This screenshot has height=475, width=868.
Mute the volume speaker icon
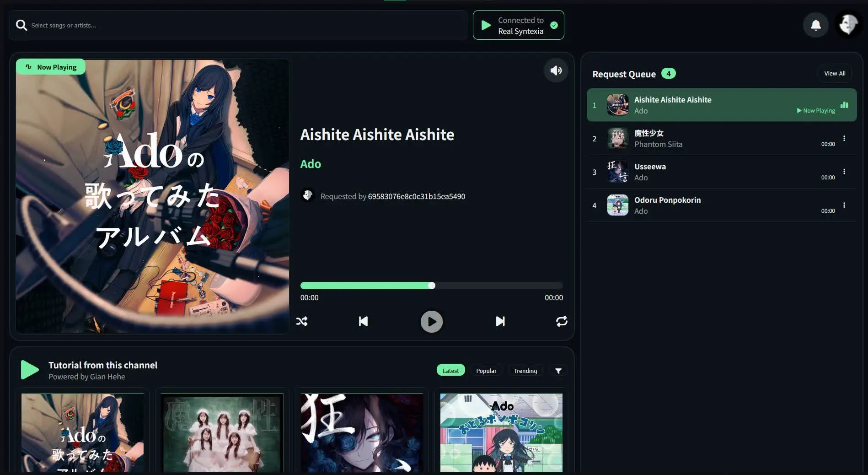(x=556, y=70)
